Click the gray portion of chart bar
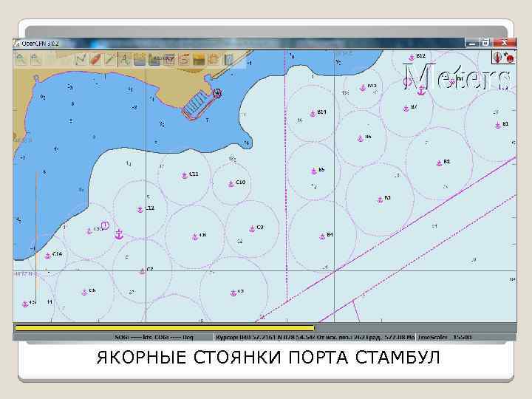The width and height of the screenshot is (532, 399). point(415,328)
